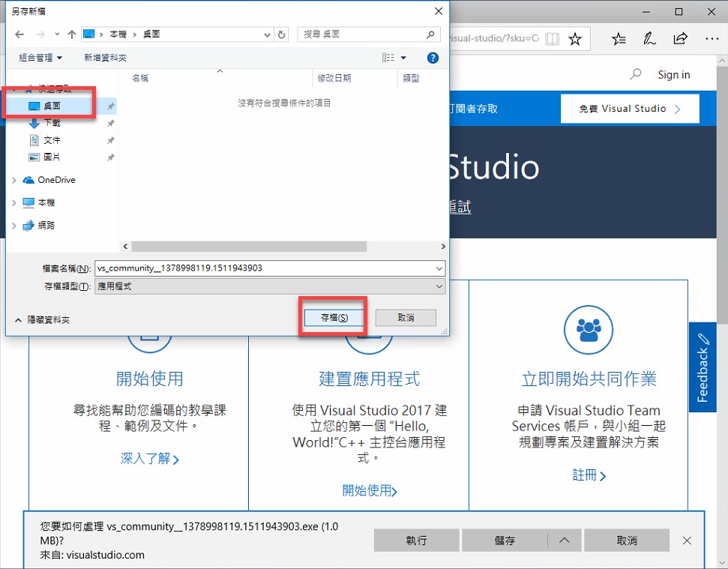Click the back arrow in Save As dialog

coord(19,34)
